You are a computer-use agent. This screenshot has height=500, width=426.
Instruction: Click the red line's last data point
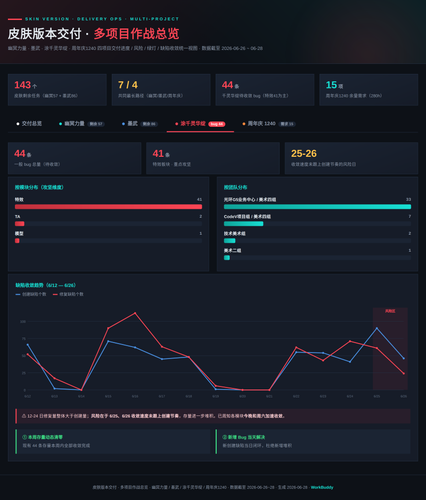click(x=404, y=374)
